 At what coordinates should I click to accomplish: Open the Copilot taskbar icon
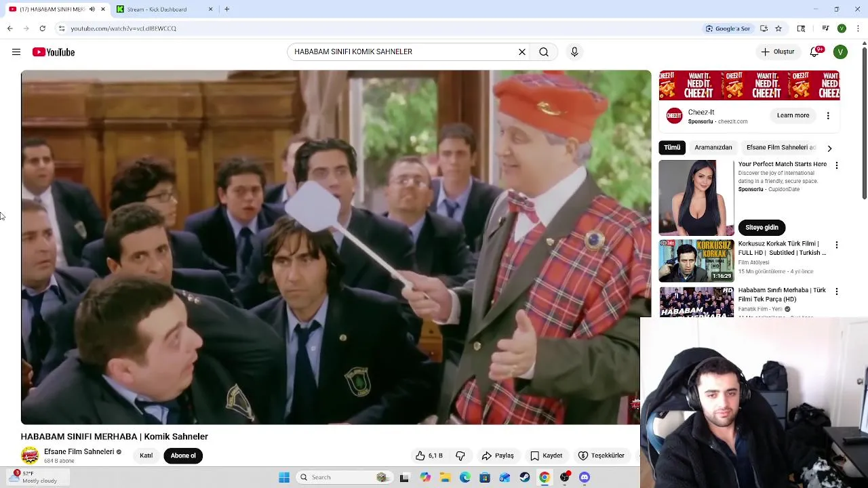click(425, 477)
